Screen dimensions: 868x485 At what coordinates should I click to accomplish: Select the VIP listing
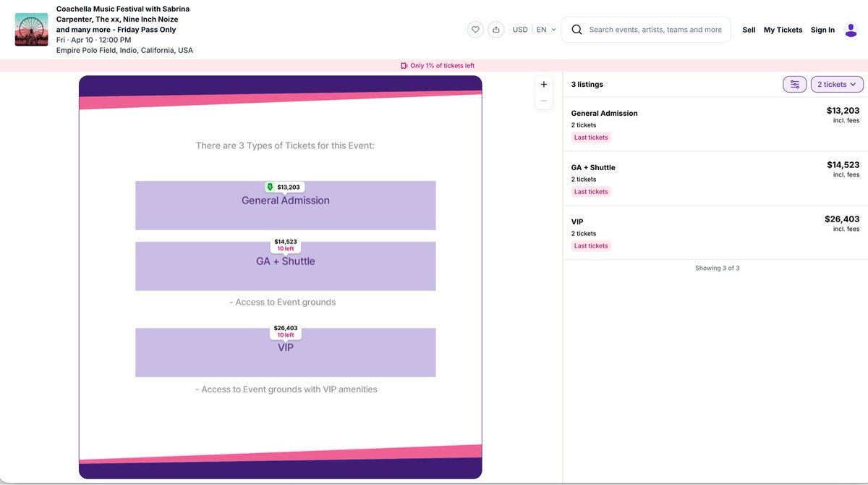point(715,233)
